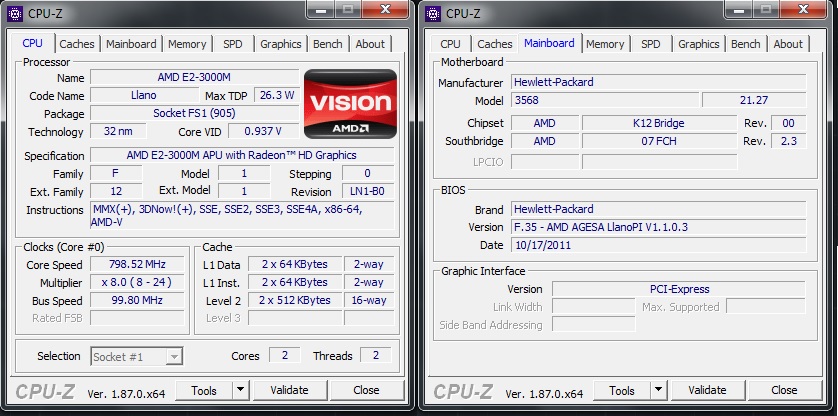
Task: Click the Llano code name value
Action: coord(144,95)
